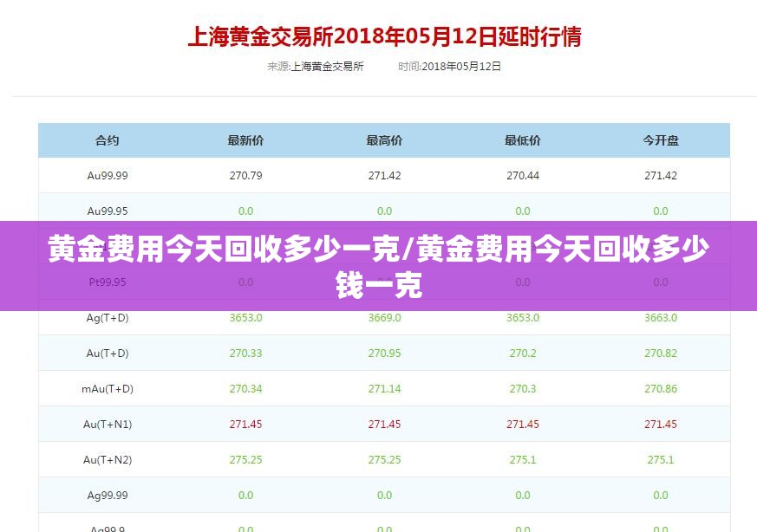
Task: Select the 最低价 column header
Action: pos(522,140)
